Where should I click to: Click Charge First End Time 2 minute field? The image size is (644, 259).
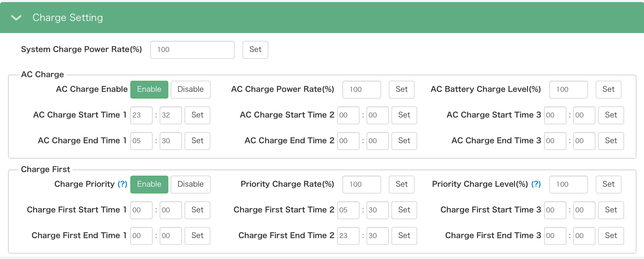(x=378, y=236)
